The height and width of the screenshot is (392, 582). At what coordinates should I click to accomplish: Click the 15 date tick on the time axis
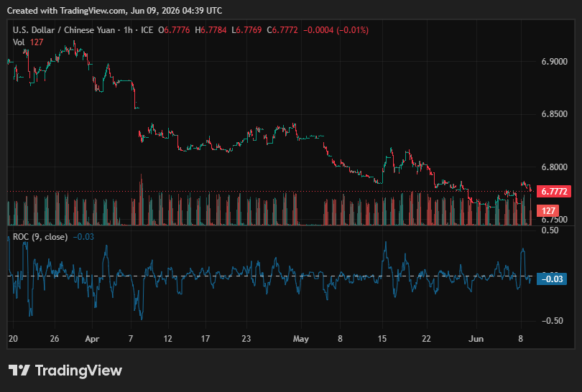(382, 339)
